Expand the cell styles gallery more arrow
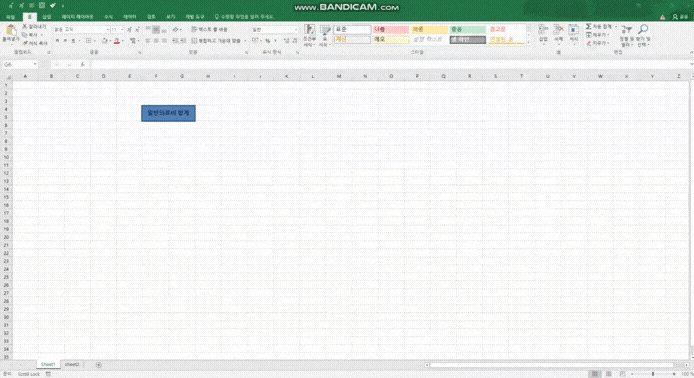The image size is (694, 378). point(528,43)
